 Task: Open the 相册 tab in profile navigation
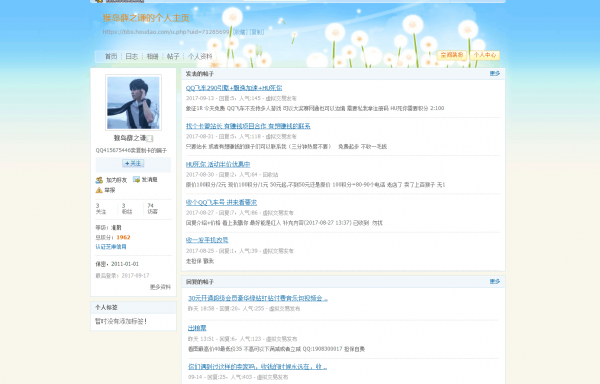152,56
